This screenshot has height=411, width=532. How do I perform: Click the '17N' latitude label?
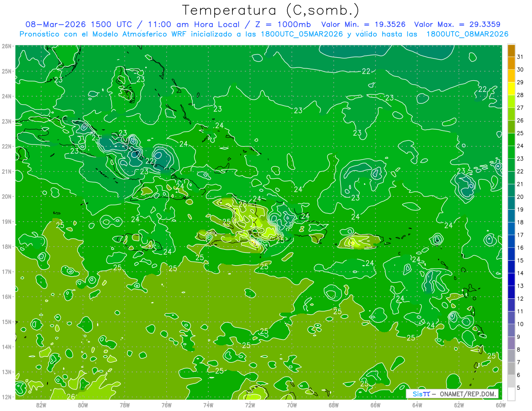tap(7, 271)
